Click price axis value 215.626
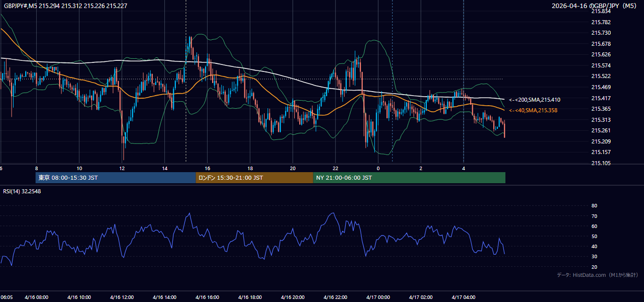The height and width of the screenshot is (302, 644). (601, 54)
